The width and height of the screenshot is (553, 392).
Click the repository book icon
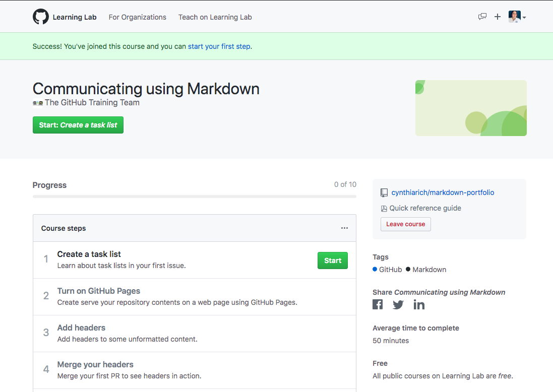pos(384,193)
